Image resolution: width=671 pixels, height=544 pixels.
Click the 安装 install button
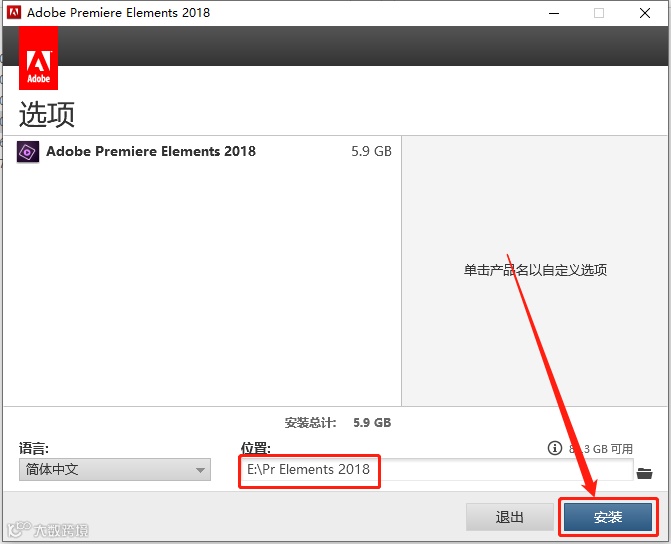pyautogui.click(x=608, y=517)
